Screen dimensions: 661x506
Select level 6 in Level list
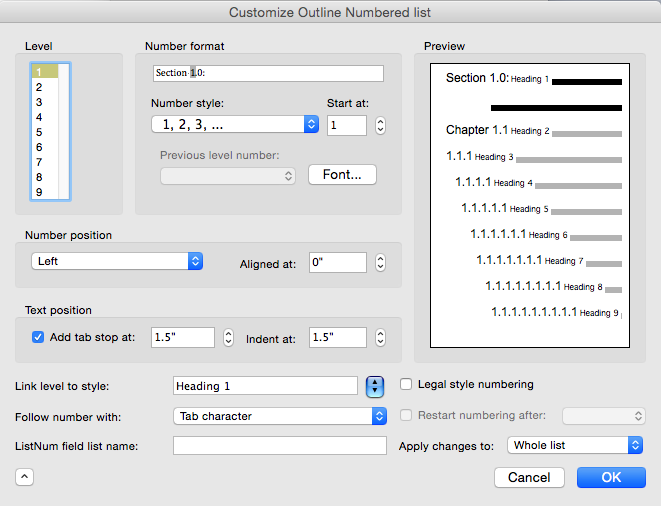click(45, 147)
